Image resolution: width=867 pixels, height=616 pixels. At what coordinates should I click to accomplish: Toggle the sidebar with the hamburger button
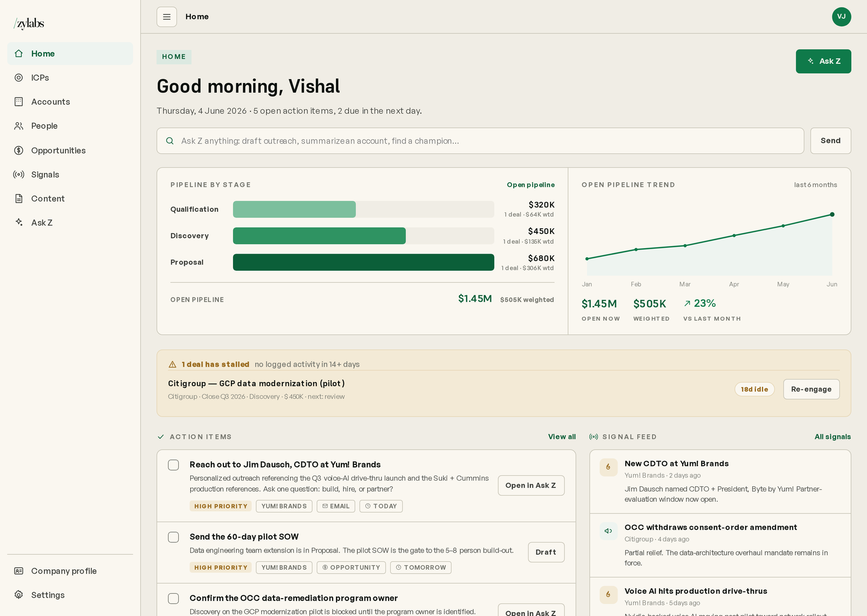pos(167,17)
